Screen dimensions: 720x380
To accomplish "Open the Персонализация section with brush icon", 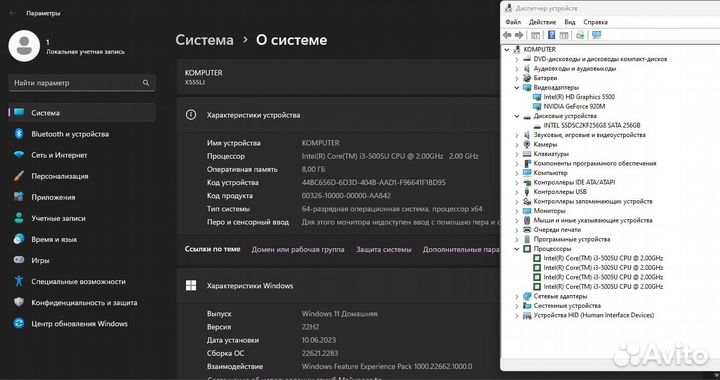I will (x=82, y=176).
